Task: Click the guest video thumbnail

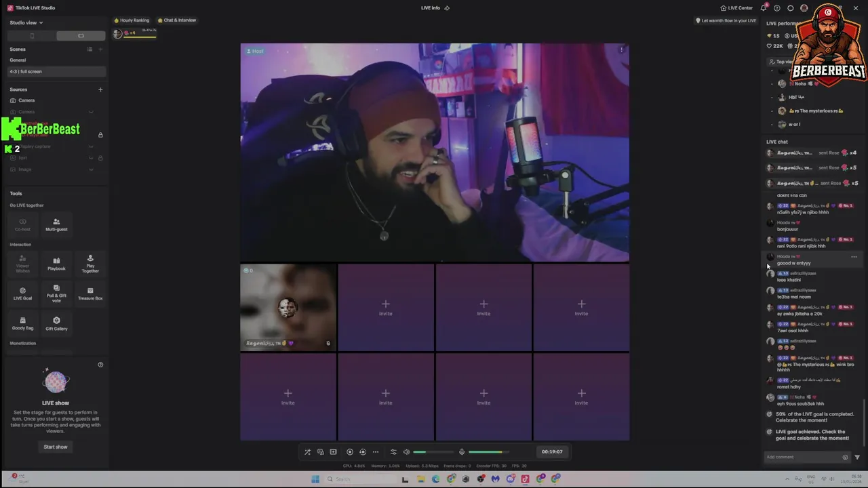Action: coord(288,308)
